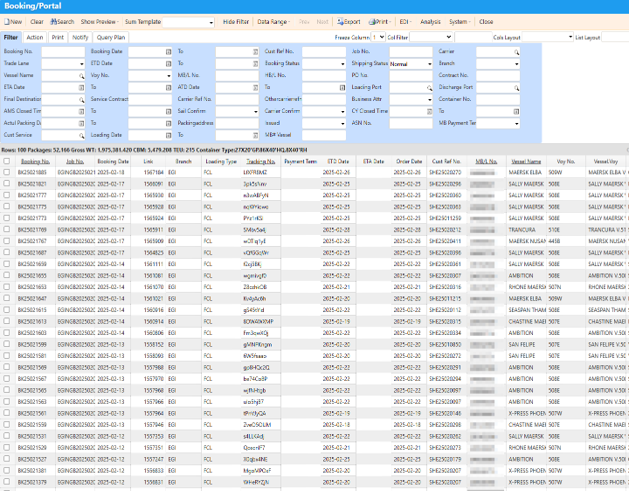Open the Action tab
The image size is (629, 491).
(35, 37)
